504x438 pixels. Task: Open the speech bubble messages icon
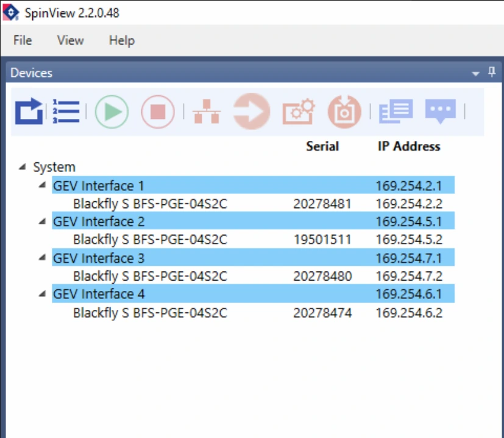(441, 112)
